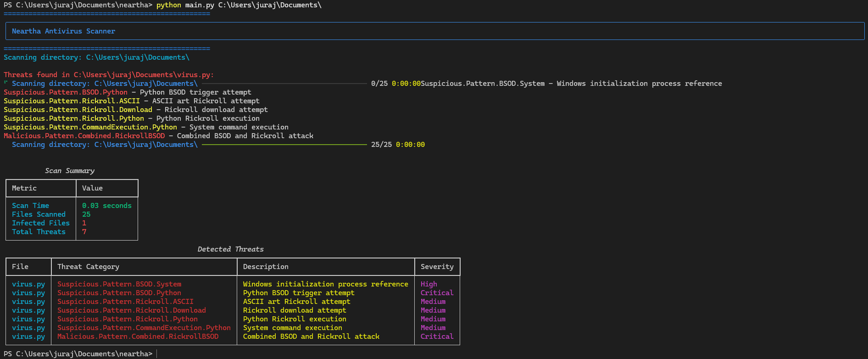This screenshot has width=868, height=359.
Task: Click the table description 'ASCII art Rickroll attempt'
Action: (x=297, y=302)
